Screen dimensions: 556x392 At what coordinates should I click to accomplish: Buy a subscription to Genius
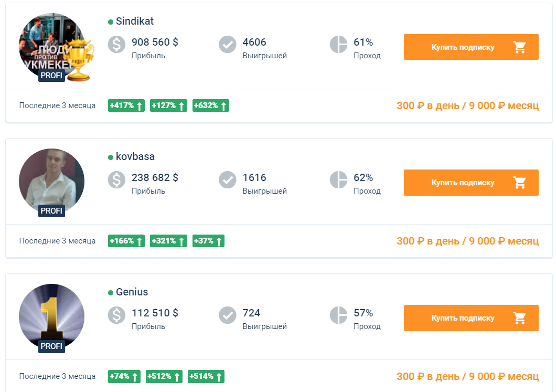pos(471,318)
